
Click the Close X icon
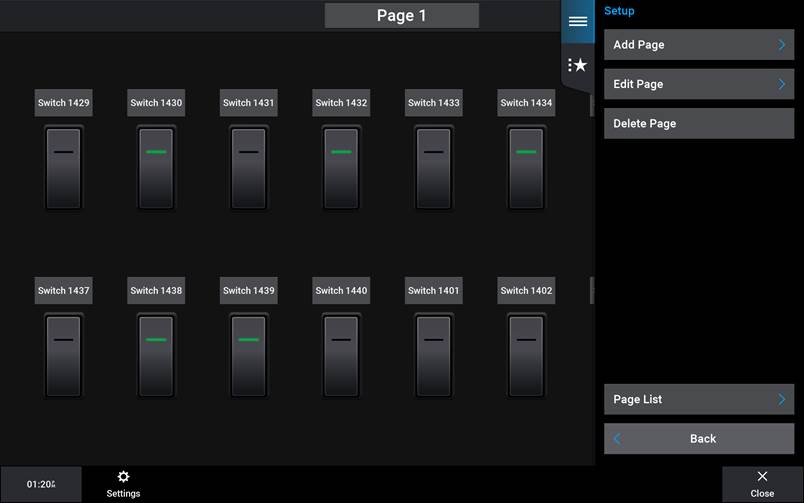click(762, 477)
